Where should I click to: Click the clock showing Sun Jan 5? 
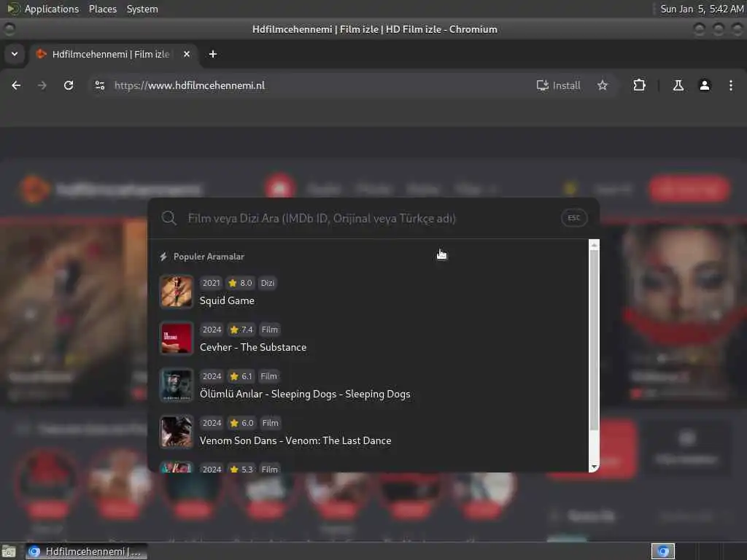[701, 9]
